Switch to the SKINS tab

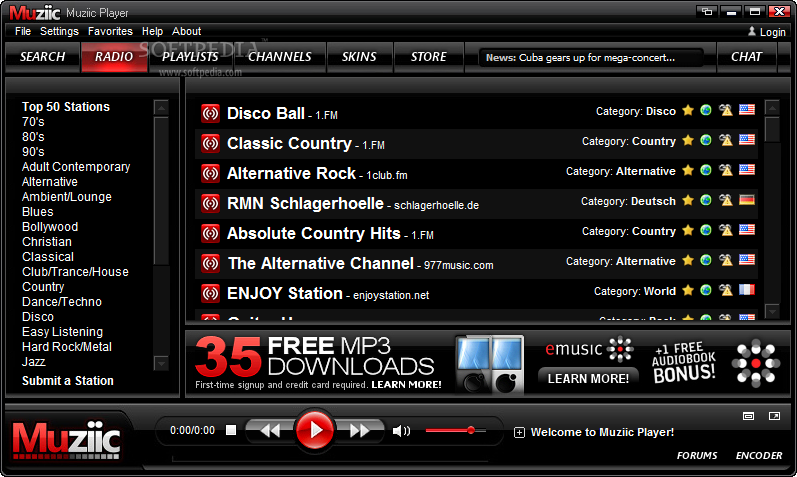tap(359, 57)
